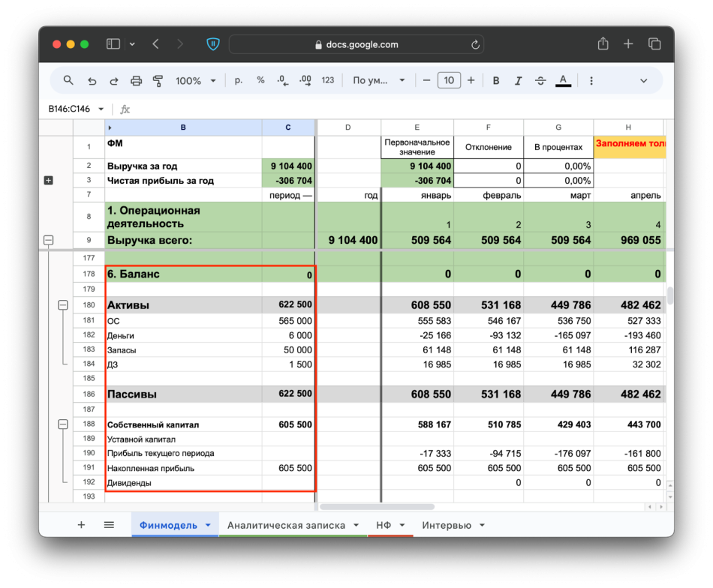This screenshot has height=588, width=713.
Task: Toggle italic formatting
Action: point(518,80)
